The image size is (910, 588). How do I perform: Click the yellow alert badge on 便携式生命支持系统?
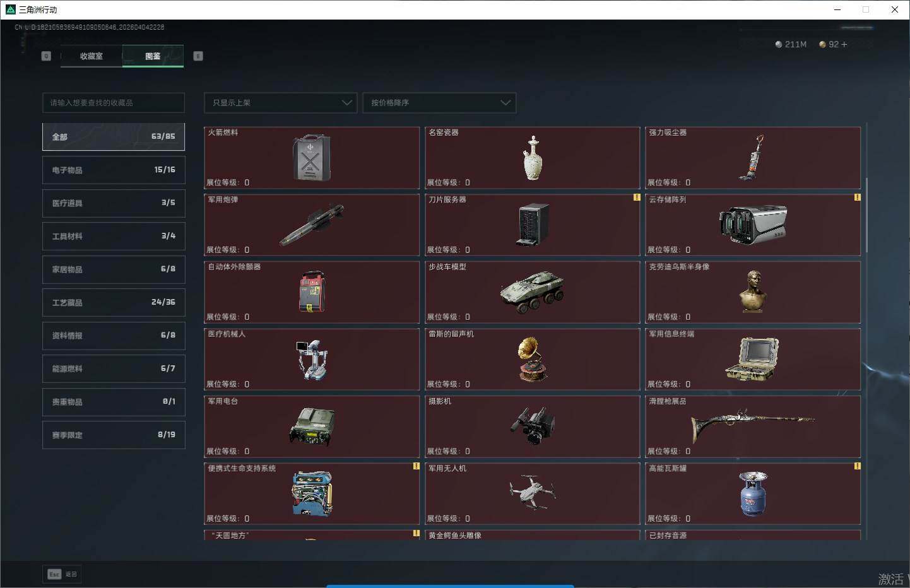[416, 466]
